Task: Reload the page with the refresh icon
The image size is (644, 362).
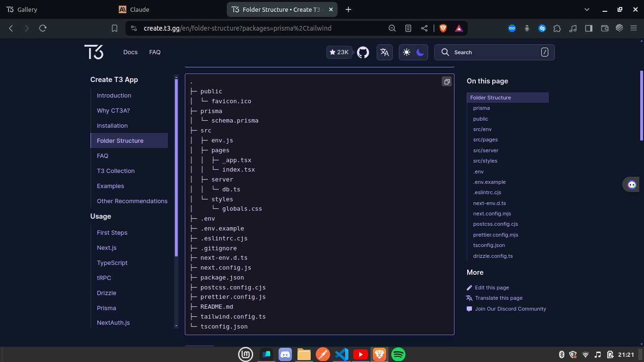Action: (43, 28)
